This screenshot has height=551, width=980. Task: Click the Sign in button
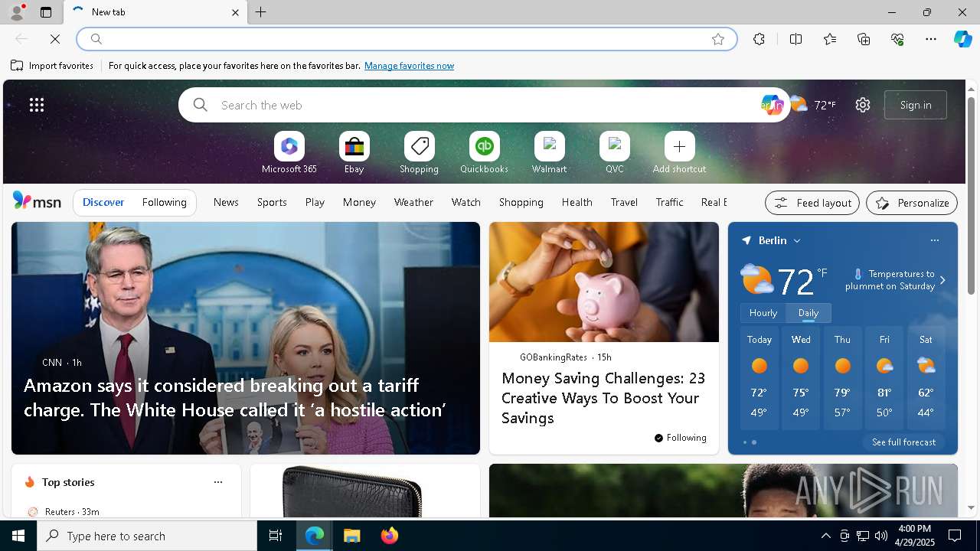click(916, 105)
